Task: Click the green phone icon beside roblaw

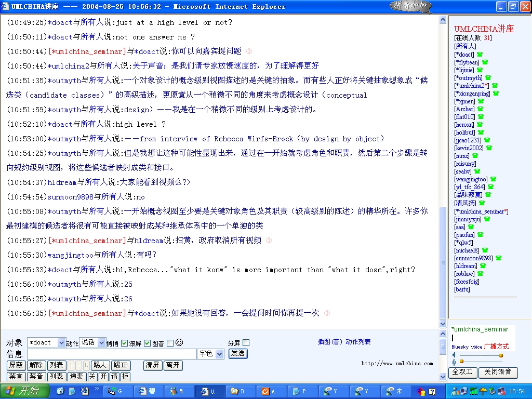Action: pos(480,273)
